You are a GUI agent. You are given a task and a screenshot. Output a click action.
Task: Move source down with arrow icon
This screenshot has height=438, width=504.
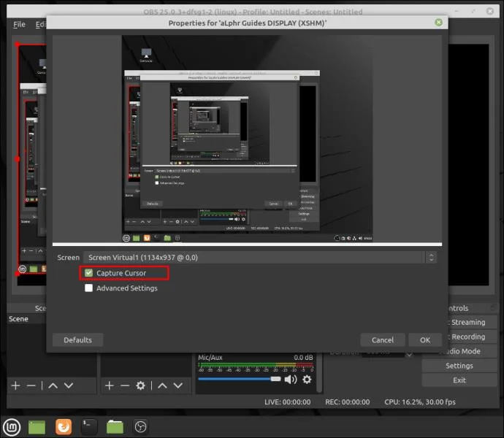pyautogui.click(x=178, y=385)
